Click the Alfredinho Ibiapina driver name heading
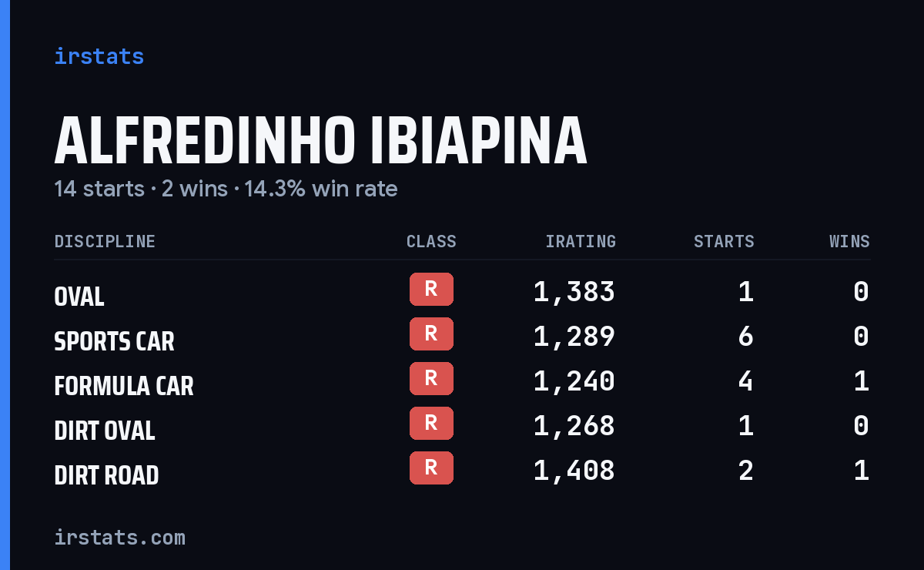Screen dimensions: 924x570 [x=320, y=142]
